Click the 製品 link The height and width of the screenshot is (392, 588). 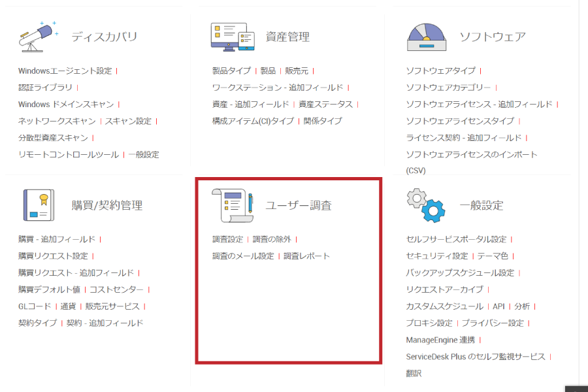coord(268,71)
